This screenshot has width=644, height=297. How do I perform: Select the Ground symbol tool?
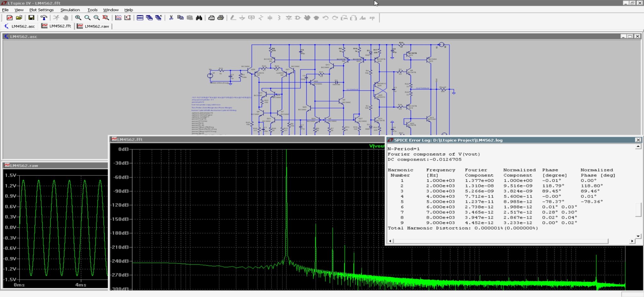242,18
